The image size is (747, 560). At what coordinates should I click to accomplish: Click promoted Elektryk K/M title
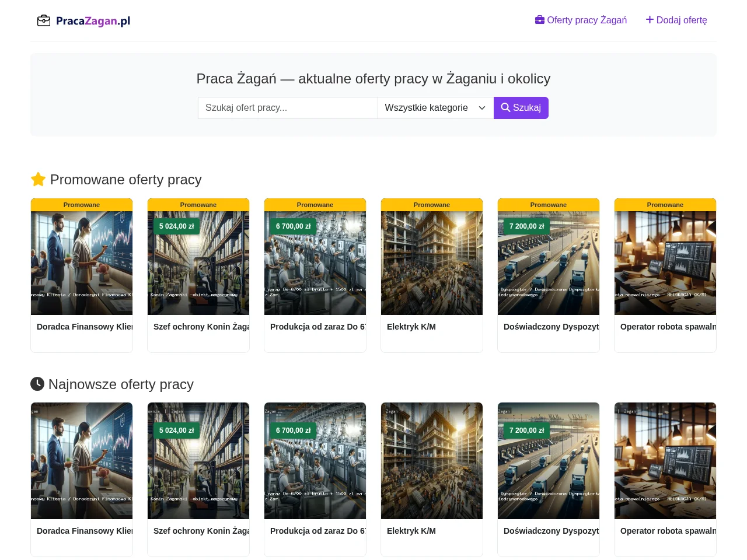411,327
